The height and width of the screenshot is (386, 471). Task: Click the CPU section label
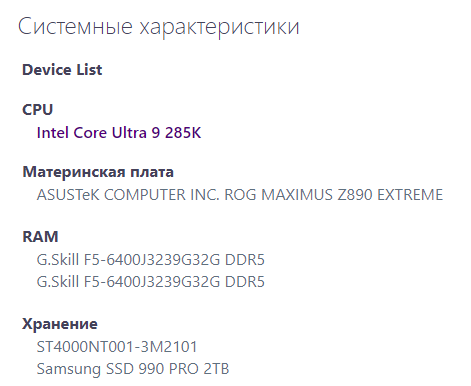coord(38,109)
